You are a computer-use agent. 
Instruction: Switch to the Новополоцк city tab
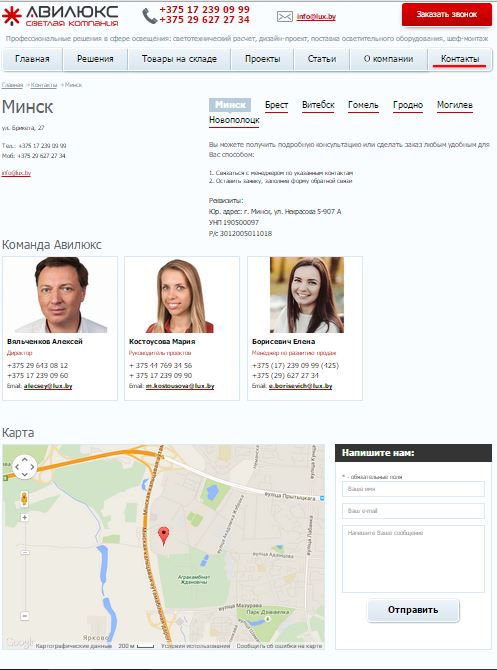[x=234, y=120]
